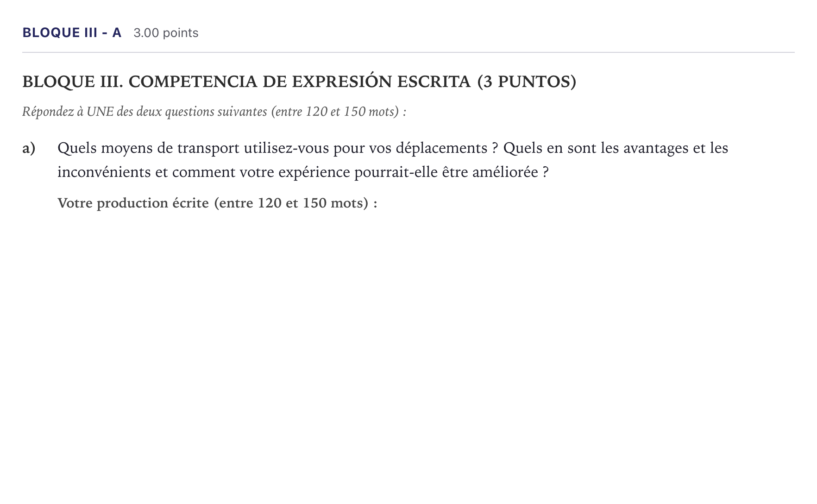
Task: Click "(entre 120 et 150 mots) :" bold text
Action: 295,203
